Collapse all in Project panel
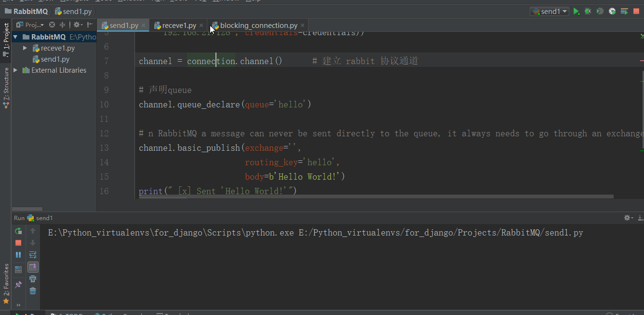The width and height of the screenshot is (644, 315). (x=63, y=25)
